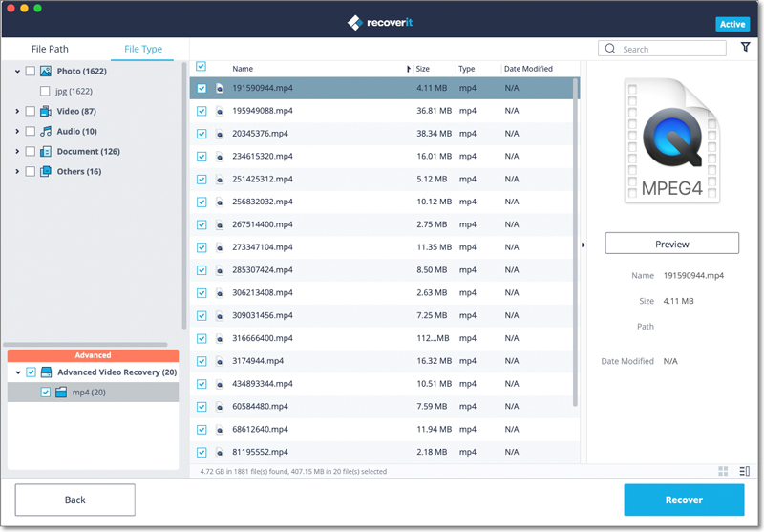Screen dimensions: 764x532
Task: Click the Document category icon
Action: coord(46,151)
